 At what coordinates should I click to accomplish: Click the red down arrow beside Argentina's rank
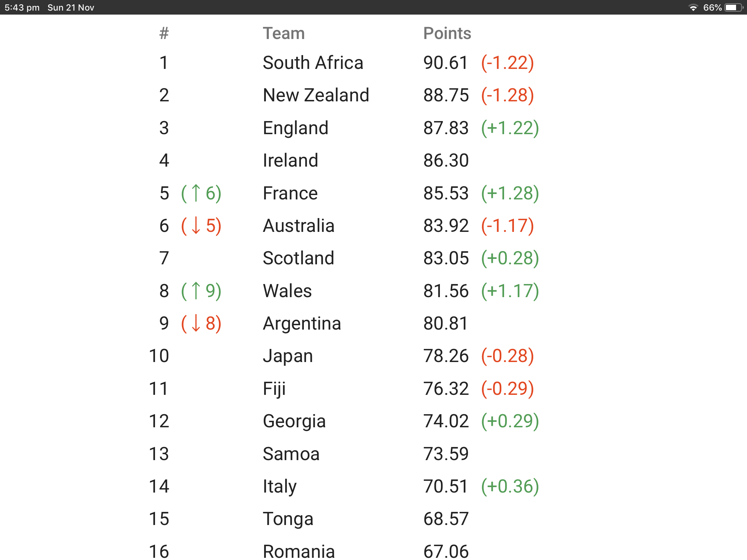[x=196, y=323]
